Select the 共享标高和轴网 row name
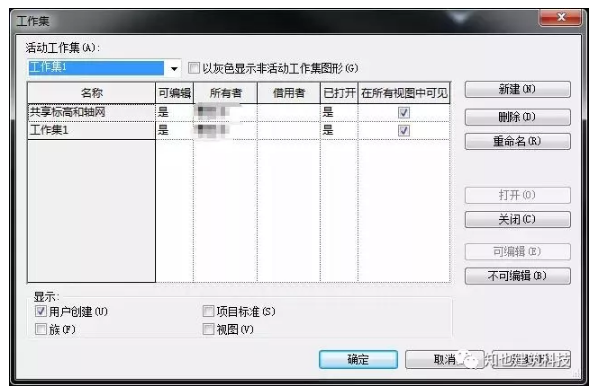This screenshot has width=601, height=390. pos(91,112)
